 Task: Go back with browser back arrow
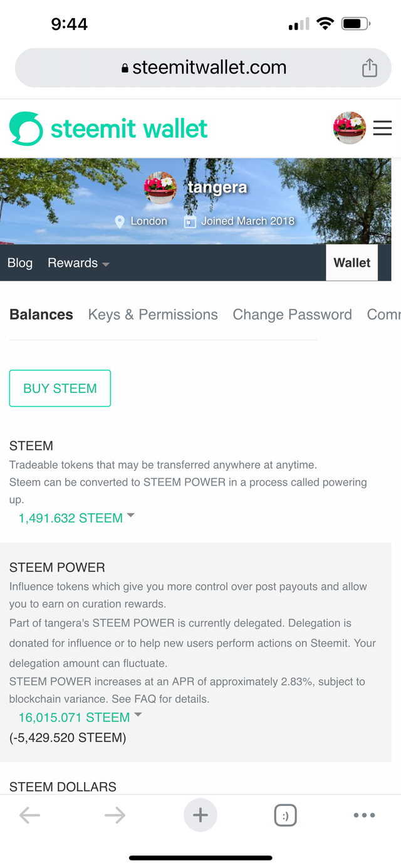tap(29, 815)
